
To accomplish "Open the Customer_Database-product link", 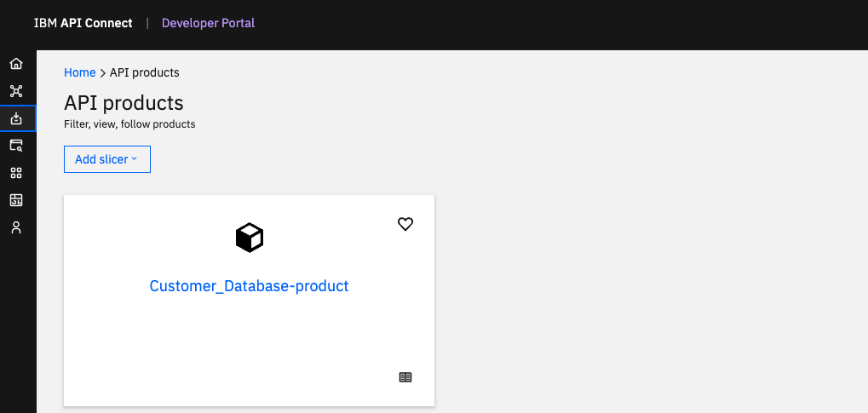I will (x=249, y=285).
